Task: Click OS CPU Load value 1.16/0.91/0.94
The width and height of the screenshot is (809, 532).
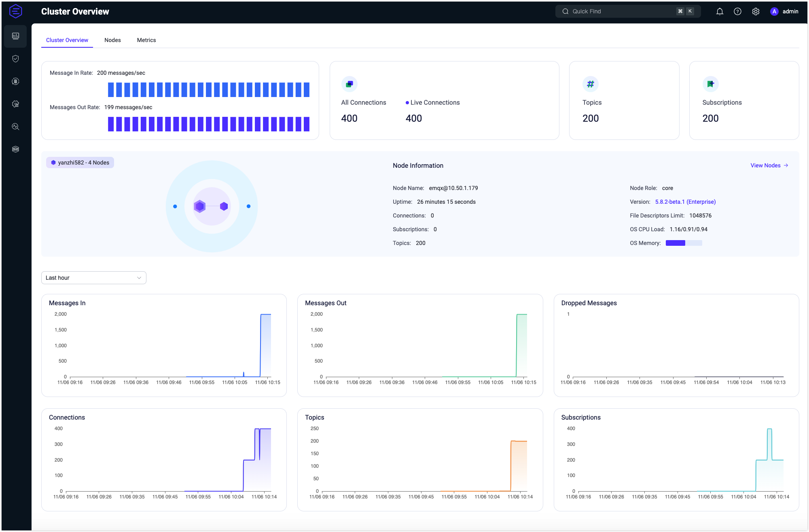Action: (x=688, y=229)
